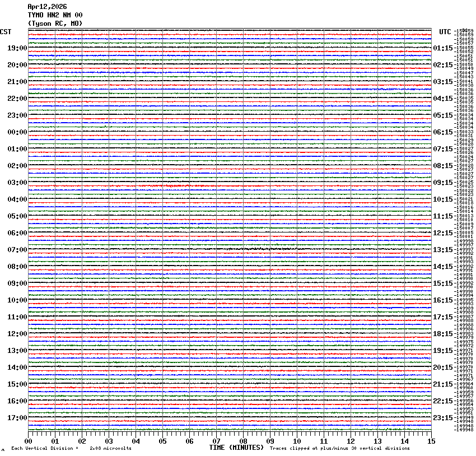This screenshot has width=476, height=456.
Task: Select the 00:00 CST row label
Action: tap(17, 132)
